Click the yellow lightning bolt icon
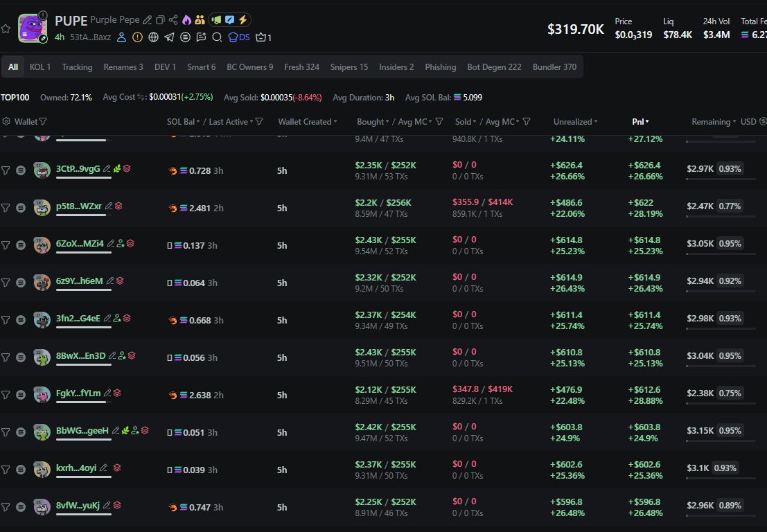 click(x=244, y=20)
